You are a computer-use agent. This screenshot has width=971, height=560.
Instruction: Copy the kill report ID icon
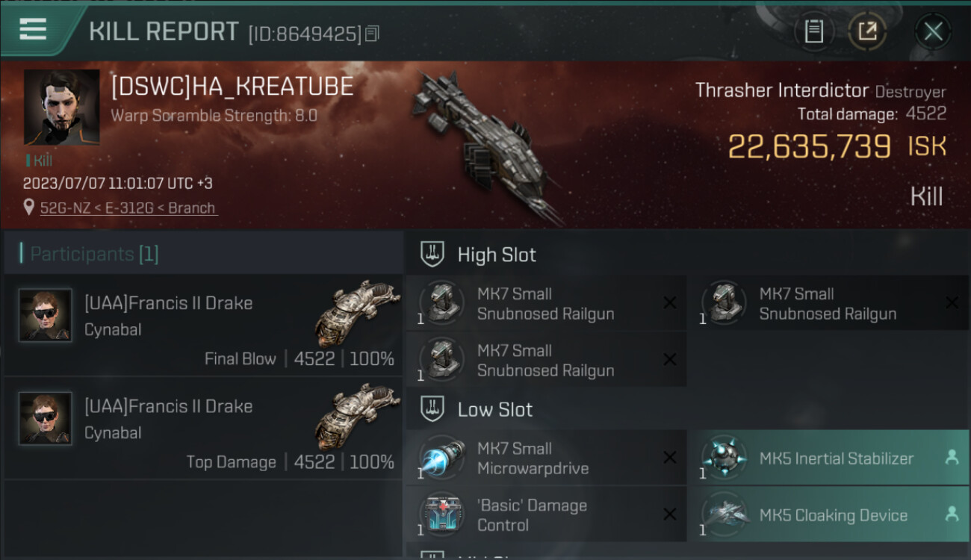coord(372,34)
